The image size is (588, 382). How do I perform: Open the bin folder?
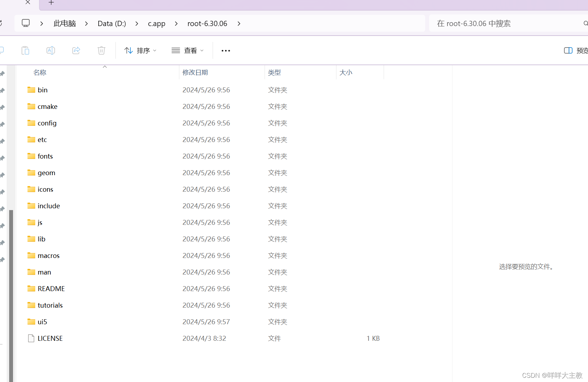tap(42, 90)
